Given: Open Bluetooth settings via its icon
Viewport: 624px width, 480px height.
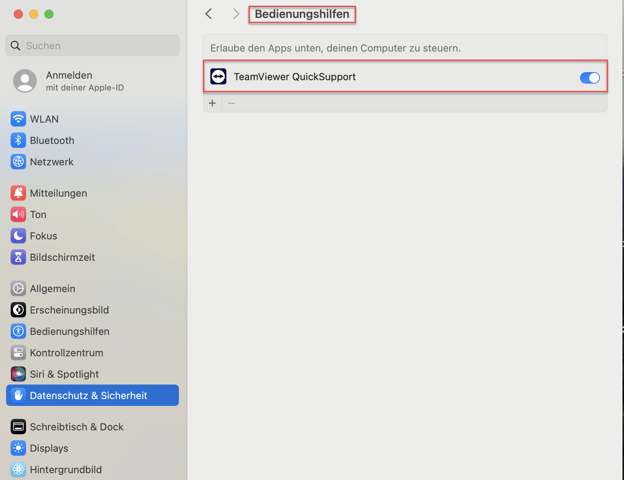Looking at the screenshot, I should [x=18, y=141].
